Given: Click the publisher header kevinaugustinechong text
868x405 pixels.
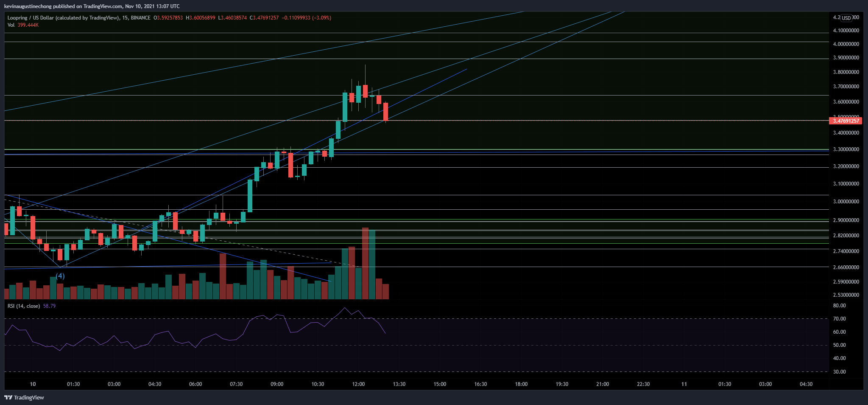Looking at the screenshot, I should (x=28, y=6).
